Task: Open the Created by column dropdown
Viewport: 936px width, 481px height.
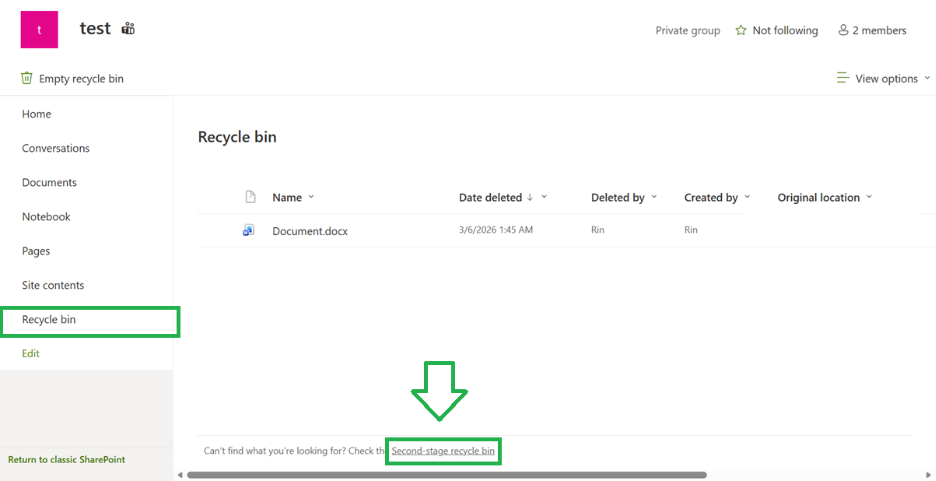Action: point(747,198)
